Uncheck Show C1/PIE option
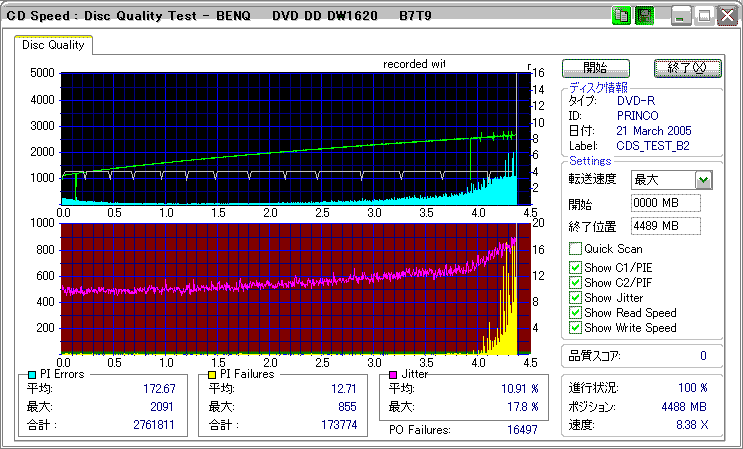Image resolution: width=743 pixels, height=449 pixels. (575, 267)
